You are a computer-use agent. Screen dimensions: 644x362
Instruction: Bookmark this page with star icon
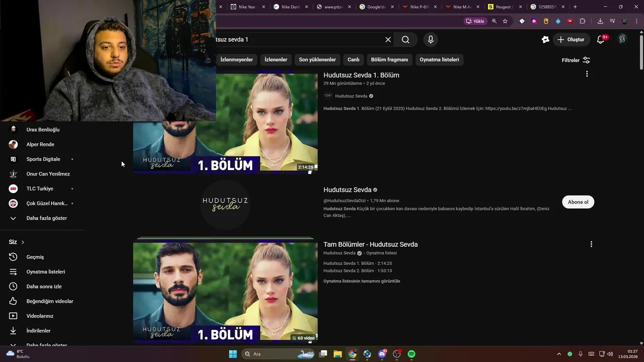[505, 21]
